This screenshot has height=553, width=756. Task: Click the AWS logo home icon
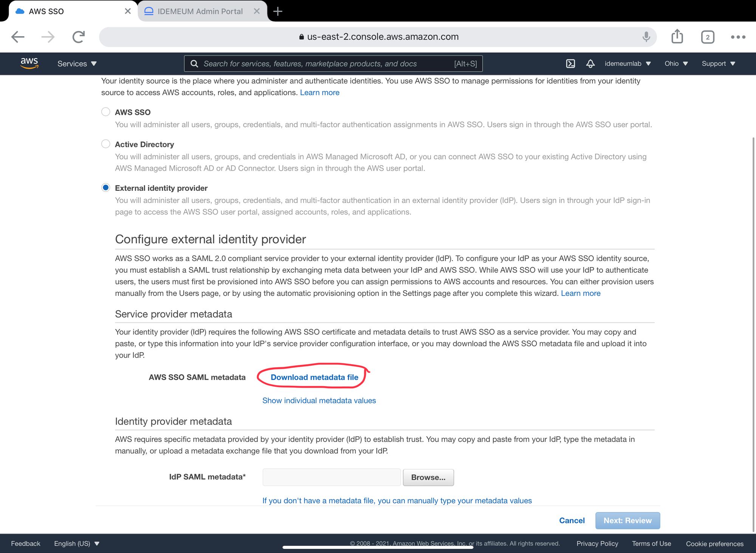pos(29,63)
